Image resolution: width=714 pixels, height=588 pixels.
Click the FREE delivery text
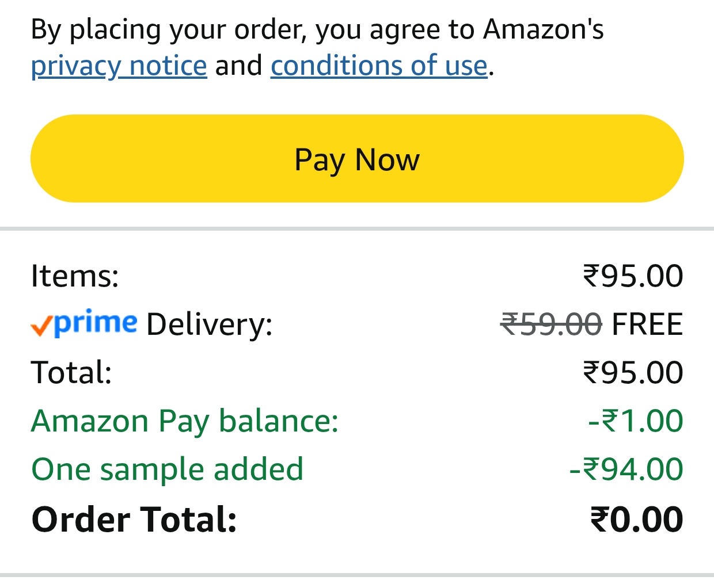pos(647,324)
